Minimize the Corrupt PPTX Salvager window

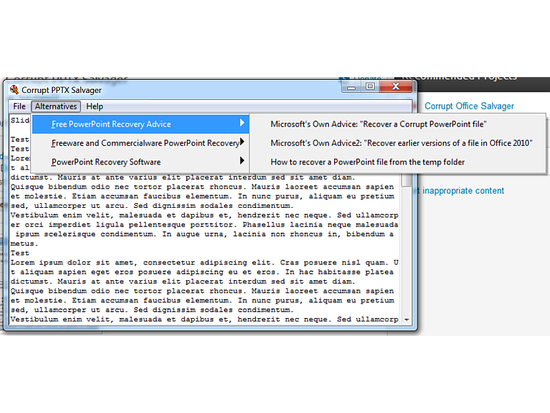click(x=351, y=87)
